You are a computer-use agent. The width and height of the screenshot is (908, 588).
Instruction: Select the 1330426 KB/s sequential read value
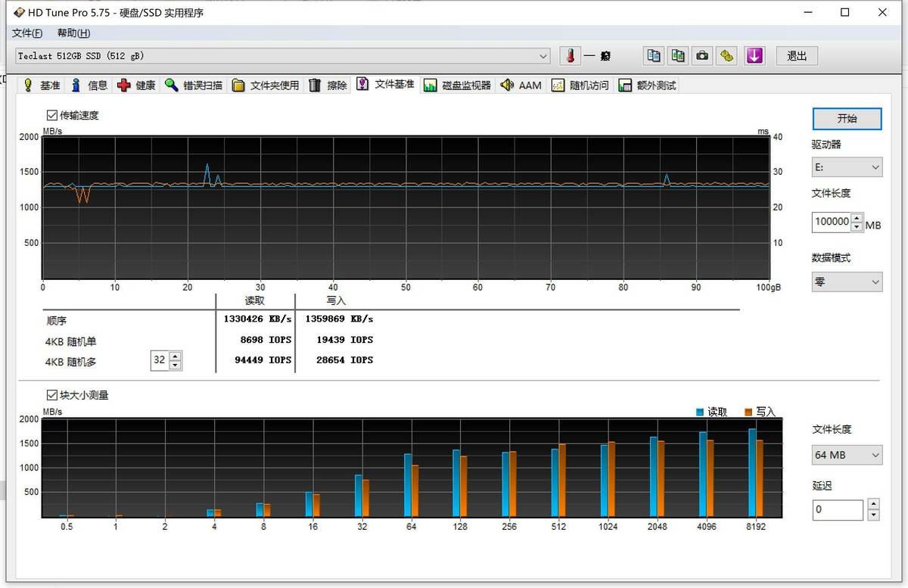coord(257,319)
